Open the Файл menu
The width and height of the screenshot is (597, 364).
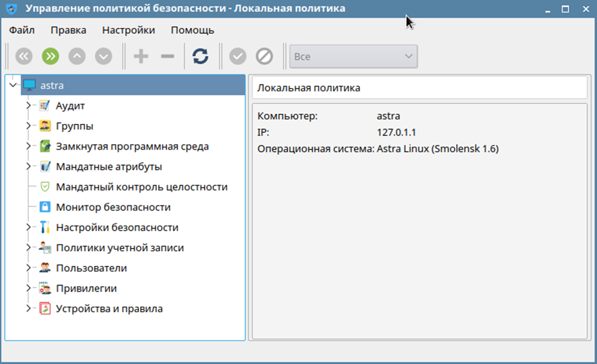pos(22,30)
